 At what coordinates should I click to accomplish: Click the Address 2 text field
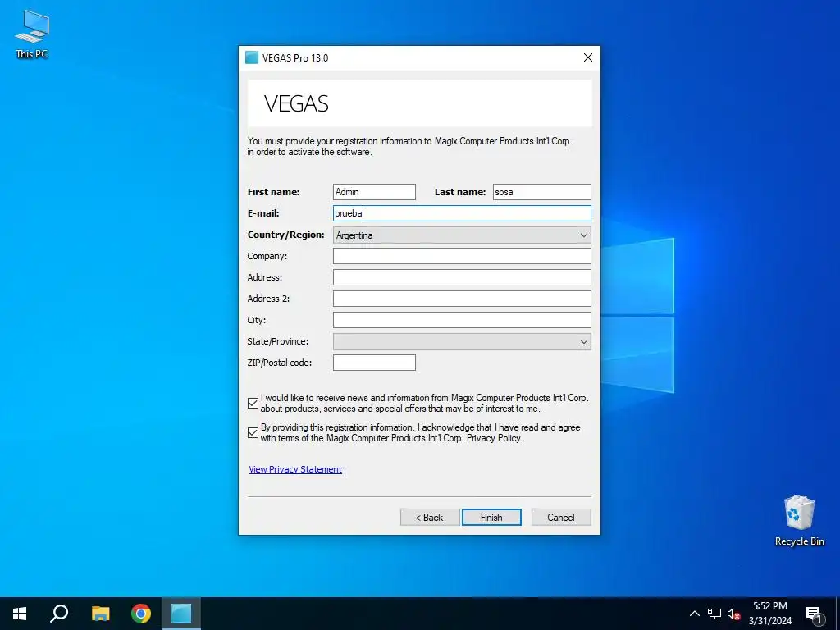coord(462,299)
